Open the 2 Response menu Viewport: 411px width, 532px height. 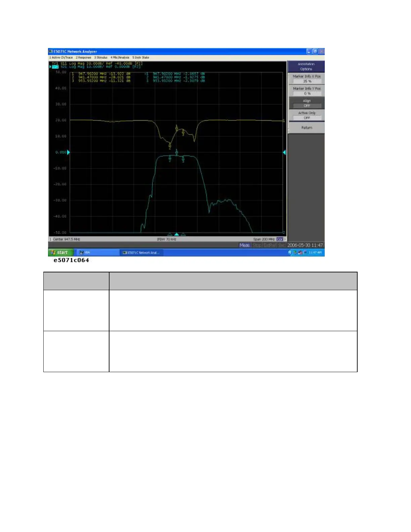click(83, 57)
